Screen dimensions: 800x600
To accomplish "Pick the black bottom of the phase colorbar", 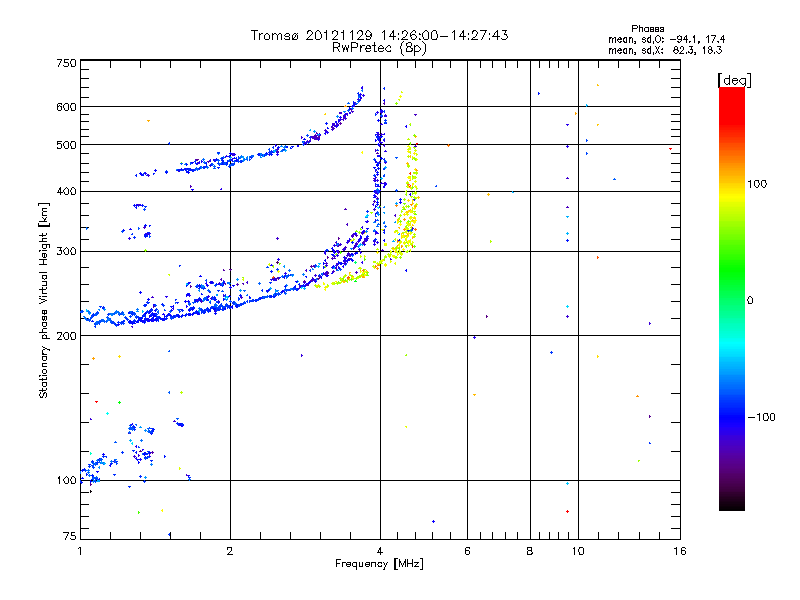I will tap(732, 503).
